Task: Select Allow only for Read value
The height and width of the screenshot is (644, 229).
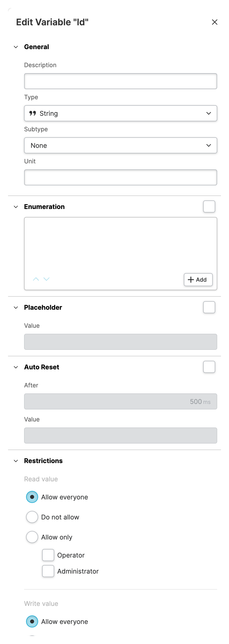Action: click(x=32, y=537)
